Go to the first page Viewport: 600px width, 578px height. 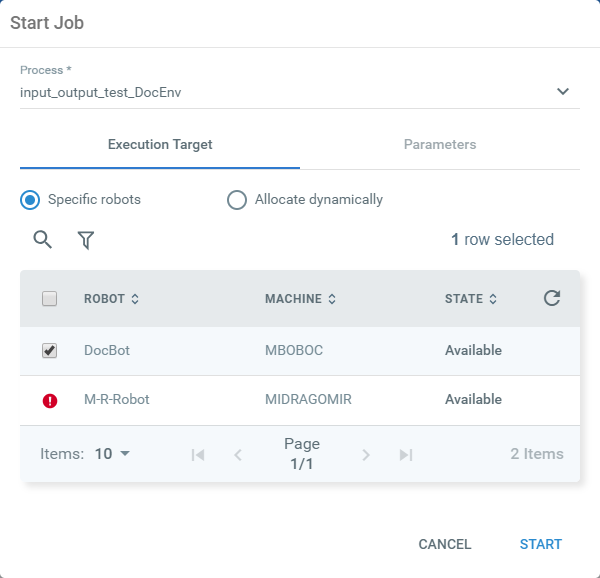198,454
